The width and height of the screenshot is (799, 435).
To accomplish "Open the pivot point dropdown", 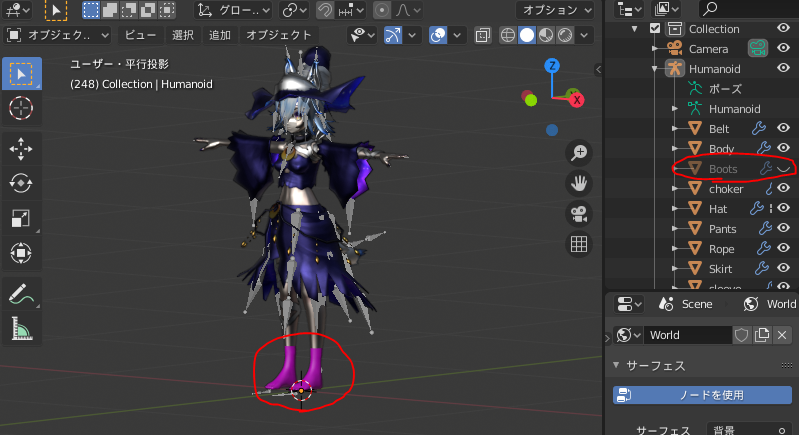I will click(295, 10).
